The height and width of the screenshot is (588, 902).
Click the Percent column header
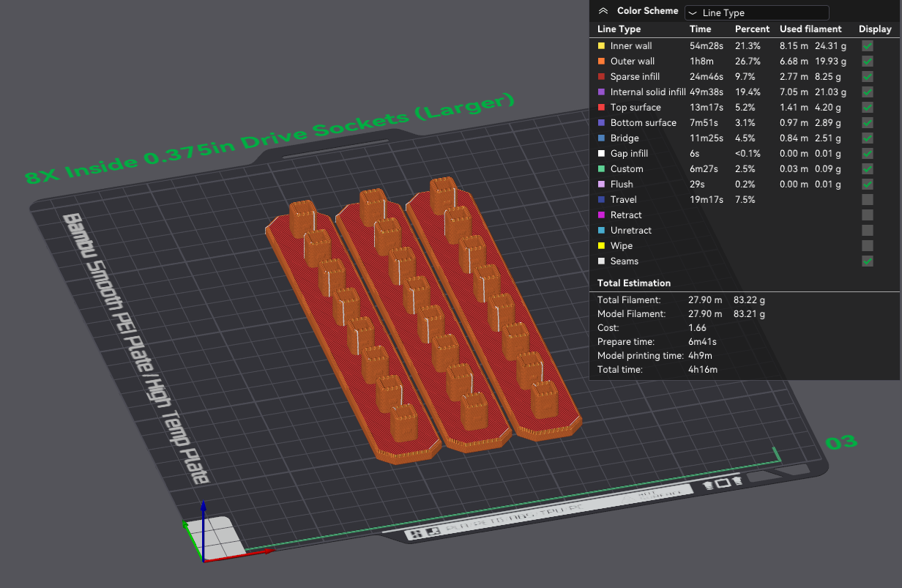tap(752, 29)
